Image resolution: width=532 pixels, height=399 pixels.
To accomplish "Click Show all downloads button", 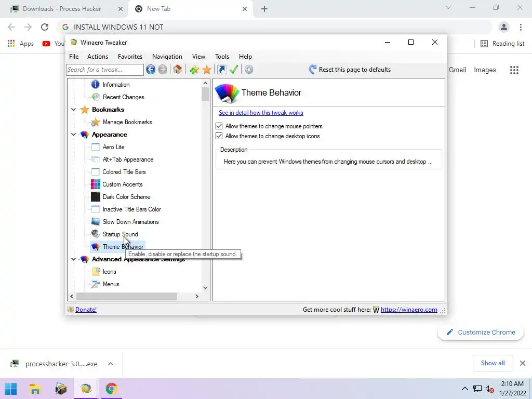I will tap(493, 363).
